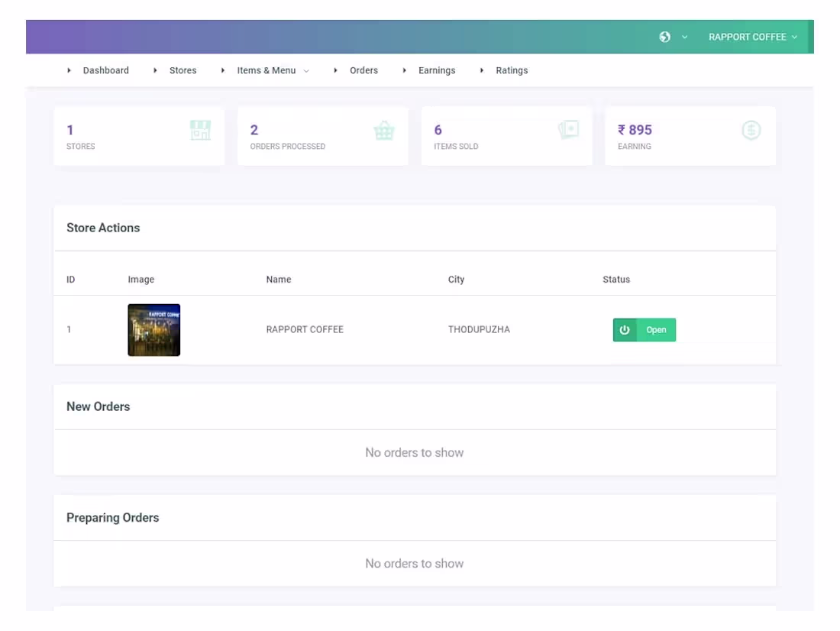Click the arrow beside Earnings
The width and height of the screenshot is (840, 631).
404,70
